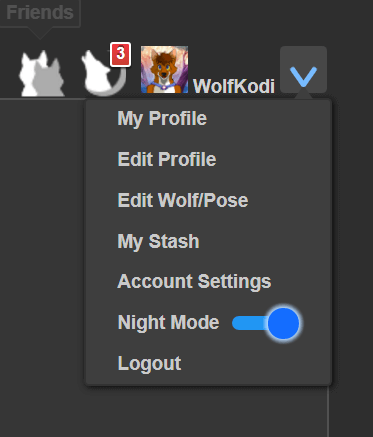373x437 pixels.
Task: Collapse the user menu with blue chevron
Action: coord(303,70)
